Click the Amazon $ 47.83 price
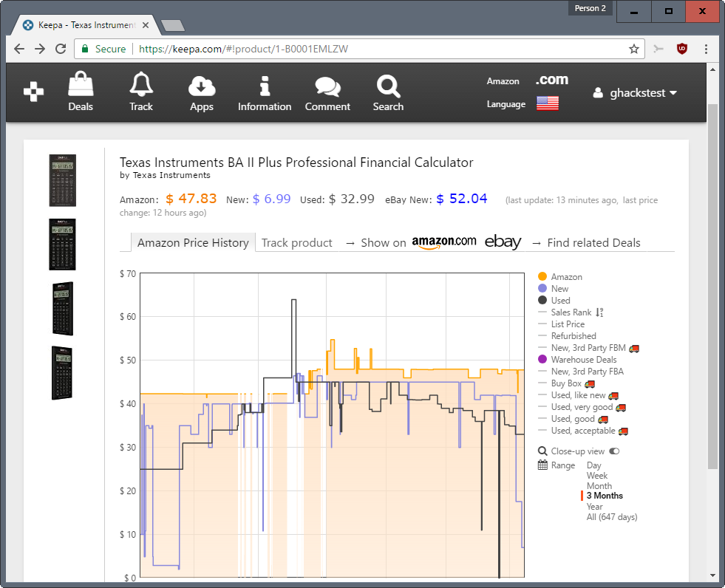Viewport: 725px width, 588px height. click(x=191, y=199)
